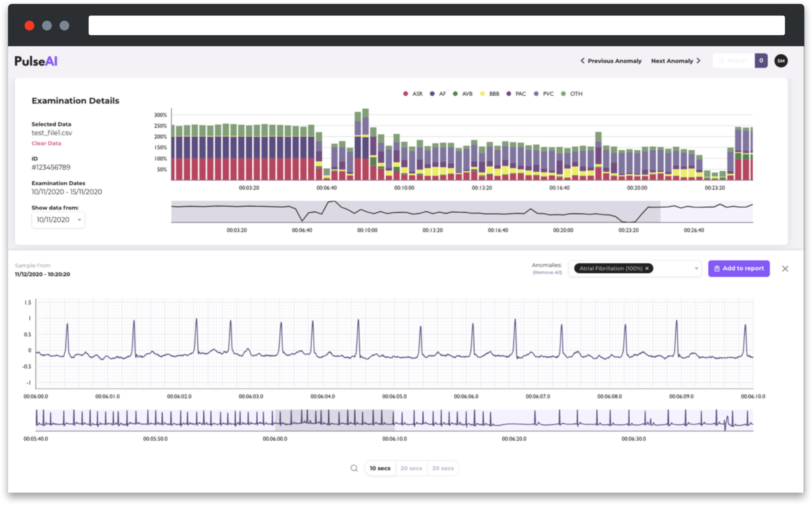Click the ID #123456789 value
This screenshot has width=812, height=505.
(x=51, y=167)
